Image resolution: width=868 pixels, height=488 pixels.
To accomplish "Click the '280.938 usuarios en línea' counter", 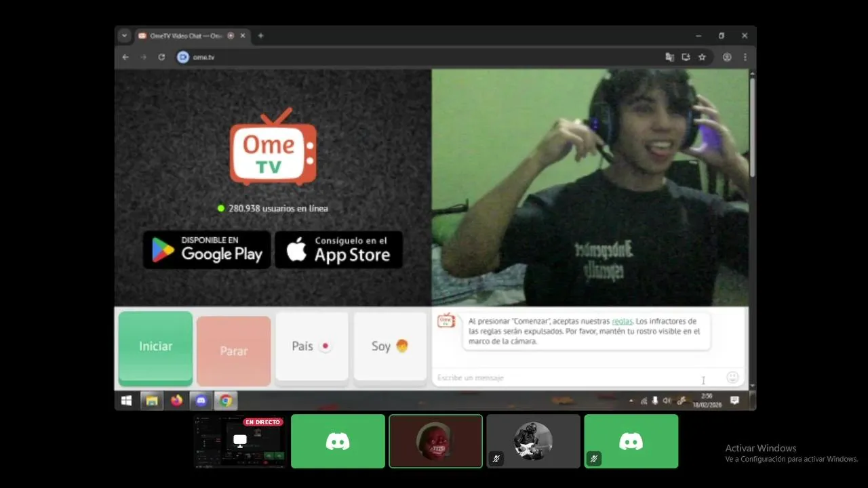I will [273, 208].
